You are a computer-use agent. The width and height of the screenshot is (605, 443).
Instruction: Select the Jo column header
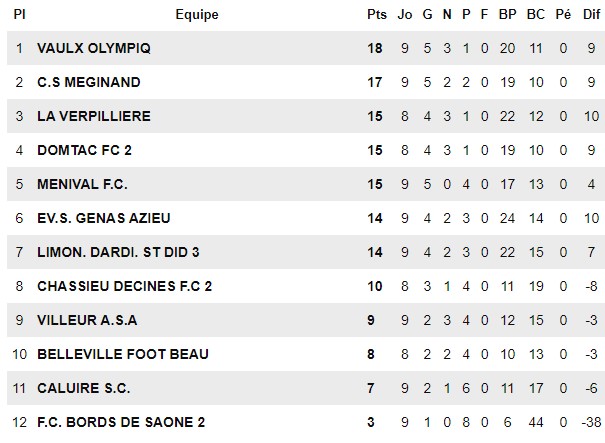405,14
